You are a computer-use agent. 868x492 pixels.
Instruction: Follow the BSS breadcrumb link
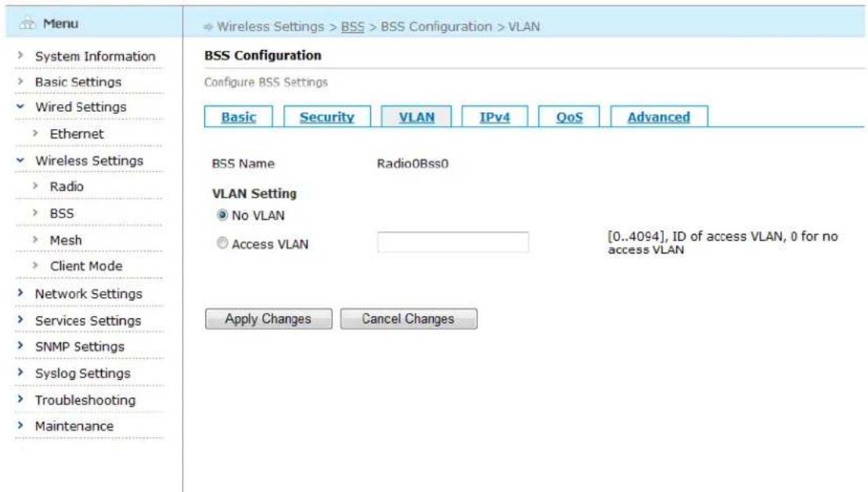353,27
